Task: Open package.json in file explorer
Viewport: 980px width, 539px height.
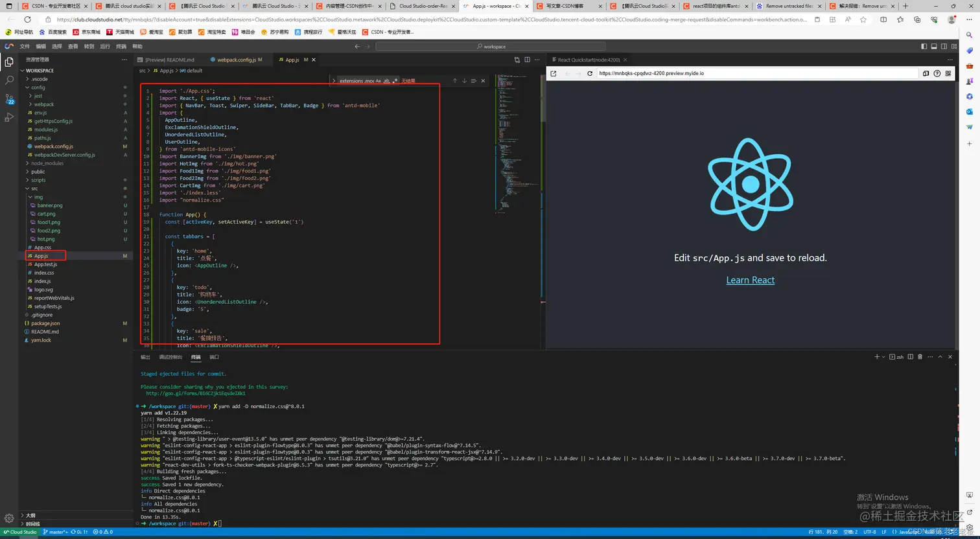Action: pyautogui.click(x=76, y=323)
